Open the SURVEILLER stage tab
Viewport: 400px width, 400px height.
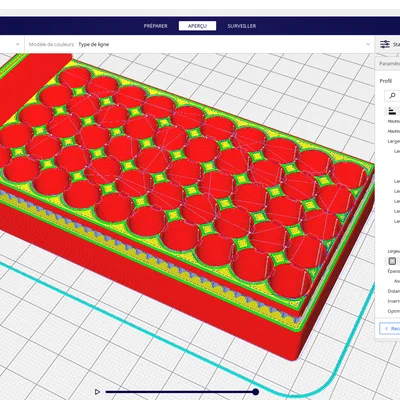pos(242,26)
